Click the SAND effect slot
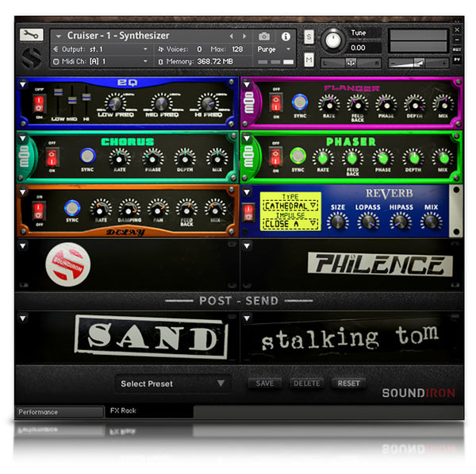This screenshot has height=474, width=476. click(x=151, y=338)
